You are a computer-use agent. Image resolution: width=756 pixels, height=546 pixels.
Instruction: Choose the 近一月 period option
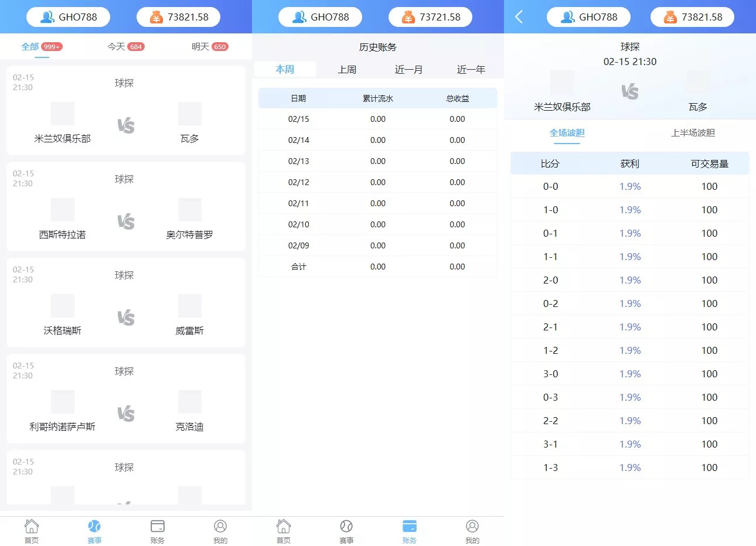pyautogui.click(x=408, y=69)
